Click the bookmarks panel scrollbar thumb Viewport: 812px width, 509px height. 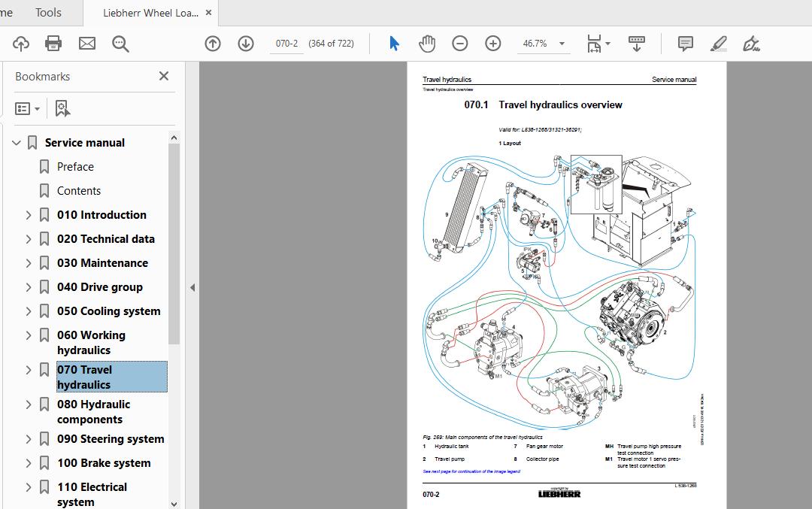(x=174, y=244)
